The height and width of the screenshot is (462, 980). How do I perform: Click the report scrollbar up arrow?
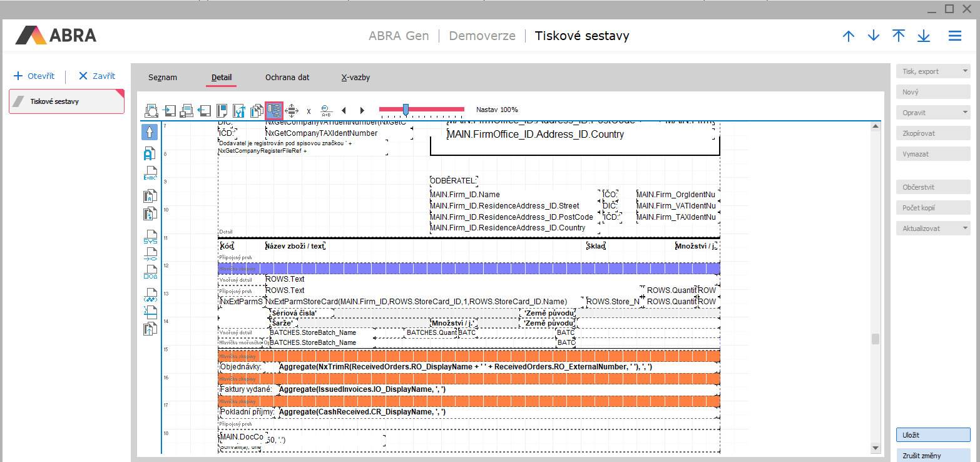pos(875,127)
